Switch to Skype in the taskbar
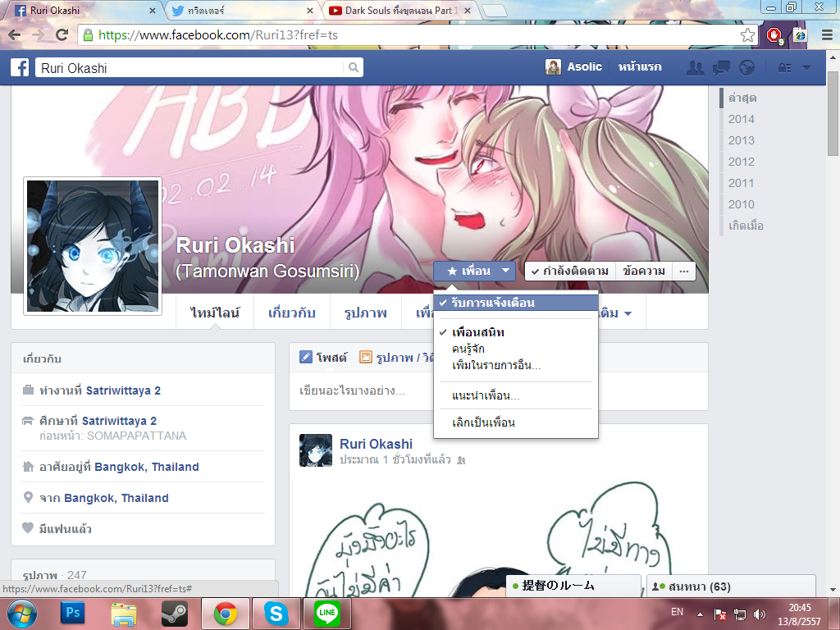This screenshot has height=630, width=840. [276, 614]
